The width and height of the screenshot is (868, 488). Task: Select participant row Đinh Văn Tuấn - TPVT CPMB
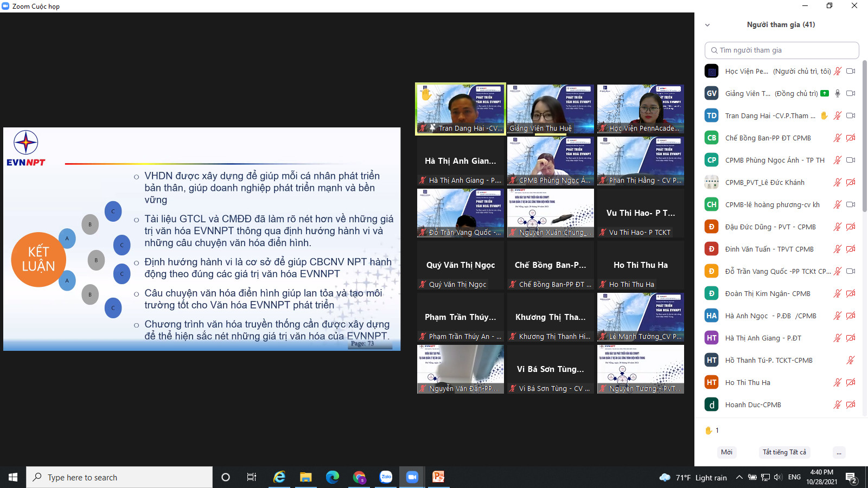(780, 249)
